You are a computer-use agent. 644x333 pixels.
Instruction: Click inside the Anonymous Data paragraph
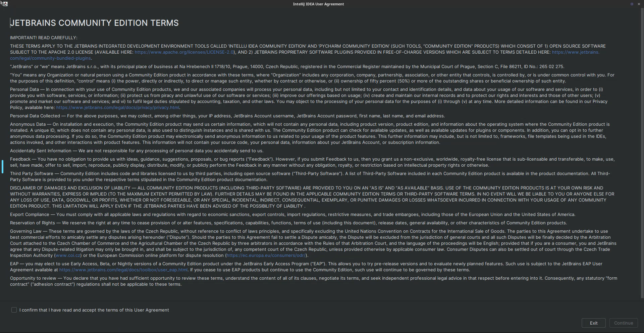pos(302,133)
